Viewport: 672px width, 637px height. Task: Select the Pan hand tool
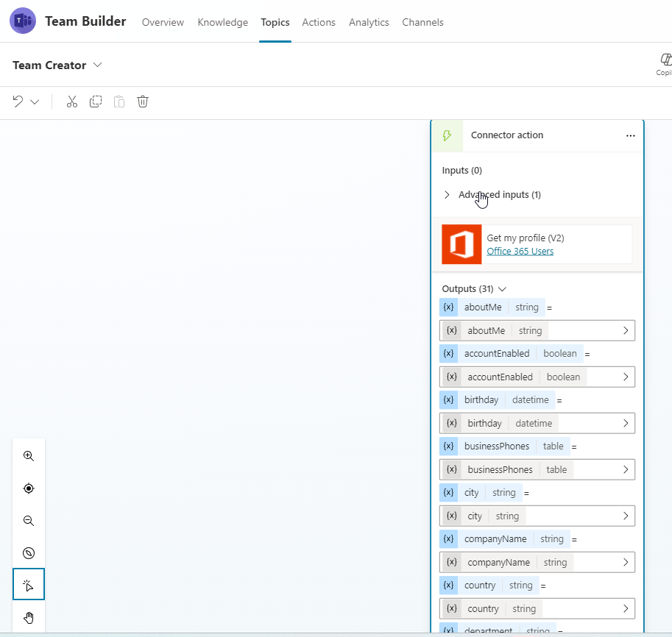[x=29, y=617]
